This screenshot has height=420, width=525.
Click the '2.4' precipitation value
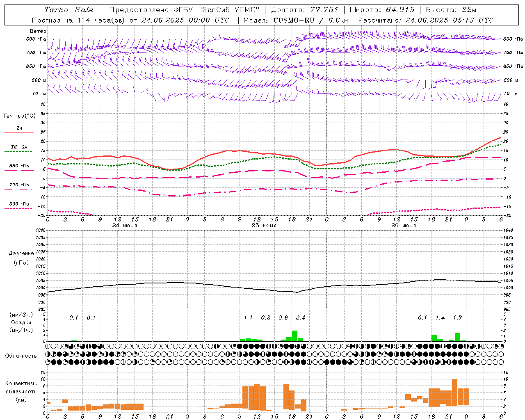click(301, 318)
